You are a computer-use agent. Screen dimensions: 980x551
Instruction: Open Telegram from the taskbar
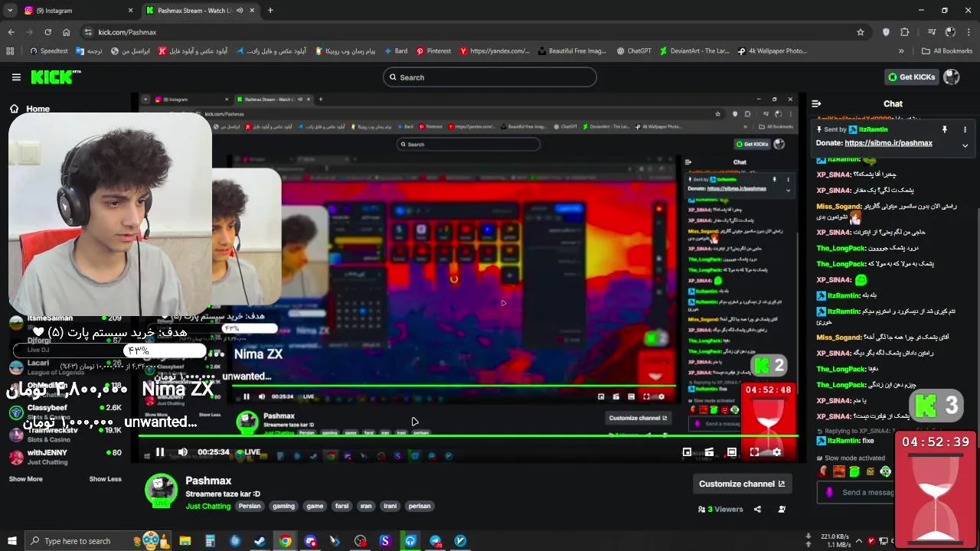[x=436, y=541]
